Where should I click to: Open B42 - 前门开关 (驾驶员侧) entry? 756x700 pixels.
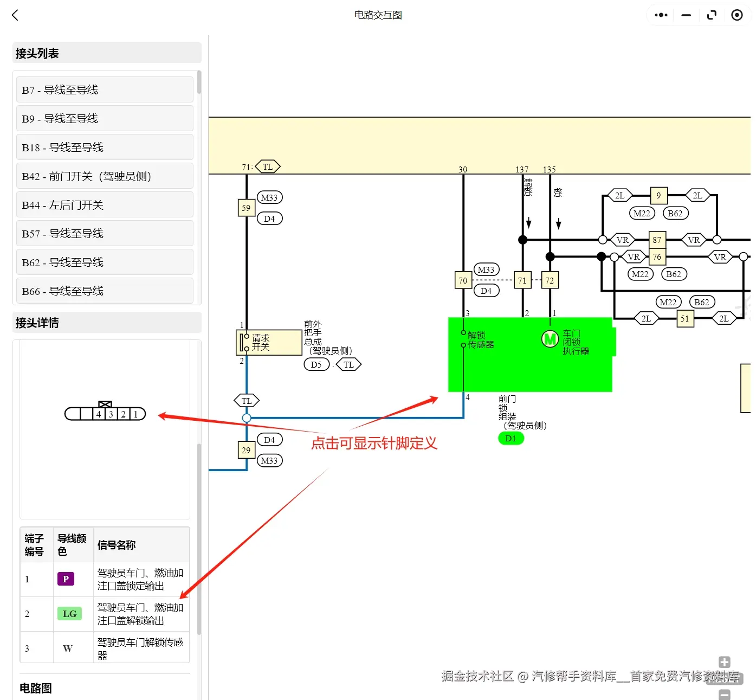(105, 176)
